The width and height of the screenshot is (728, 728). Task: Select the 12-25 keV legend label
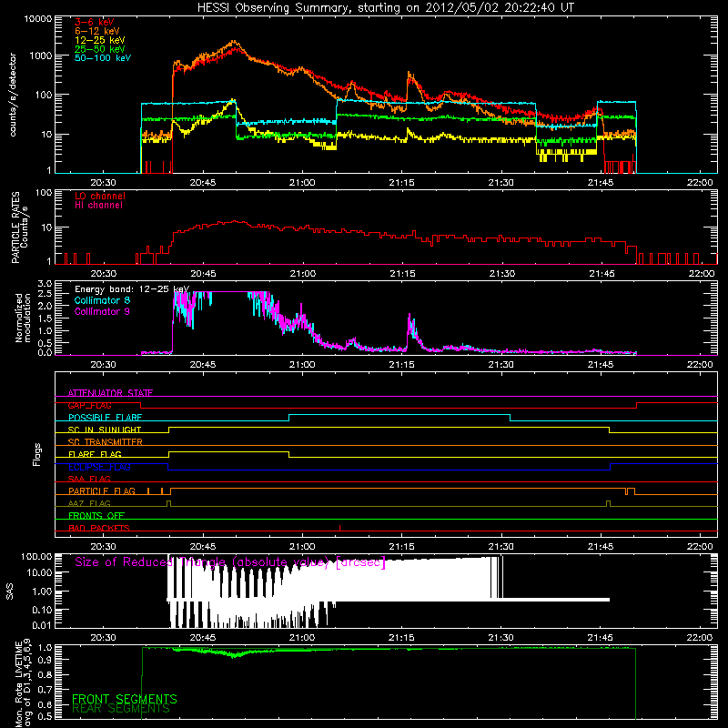100,40
